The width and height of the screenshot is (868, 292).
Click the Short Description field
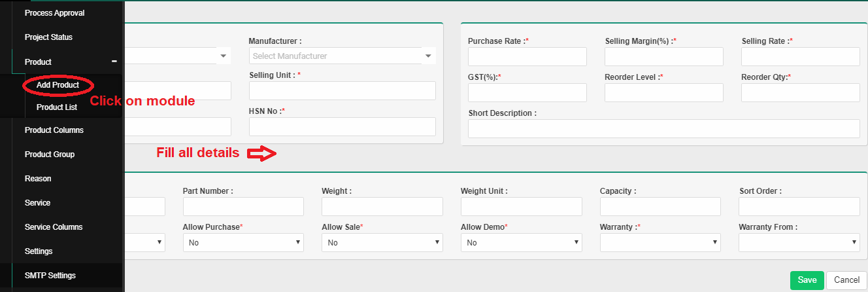pos(663,129)
